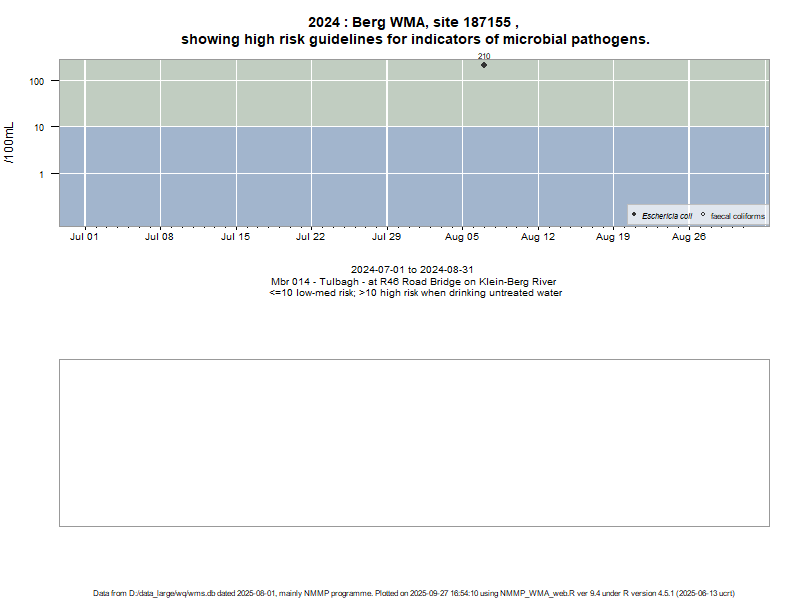The height and width of the screenshot is (600, 800).
Task: Click the Aug 26 x-axis label
Action: [689, 237]
